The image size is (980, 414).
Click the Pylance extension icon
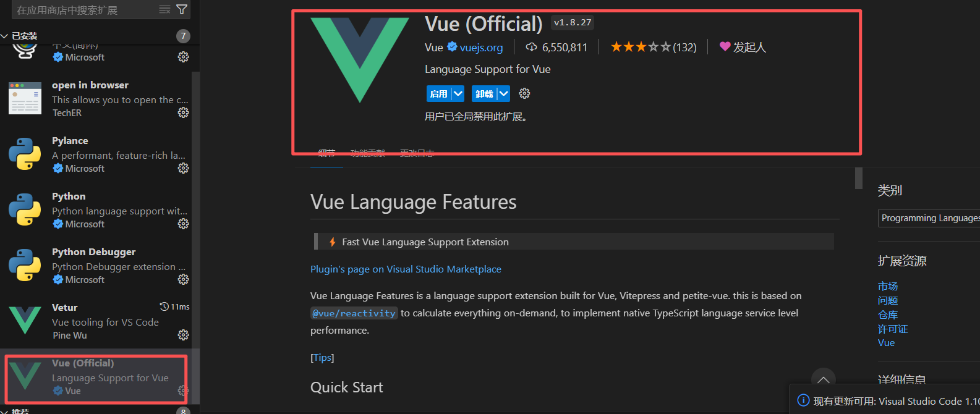pyautogui.click(x=25, y=154)
